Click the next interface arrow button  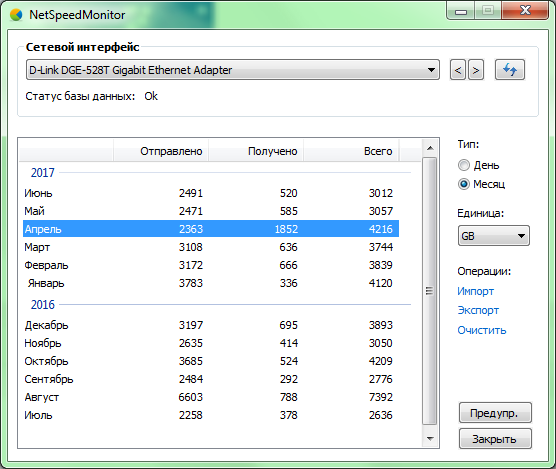pyautogui.click(x=476, y=70)
